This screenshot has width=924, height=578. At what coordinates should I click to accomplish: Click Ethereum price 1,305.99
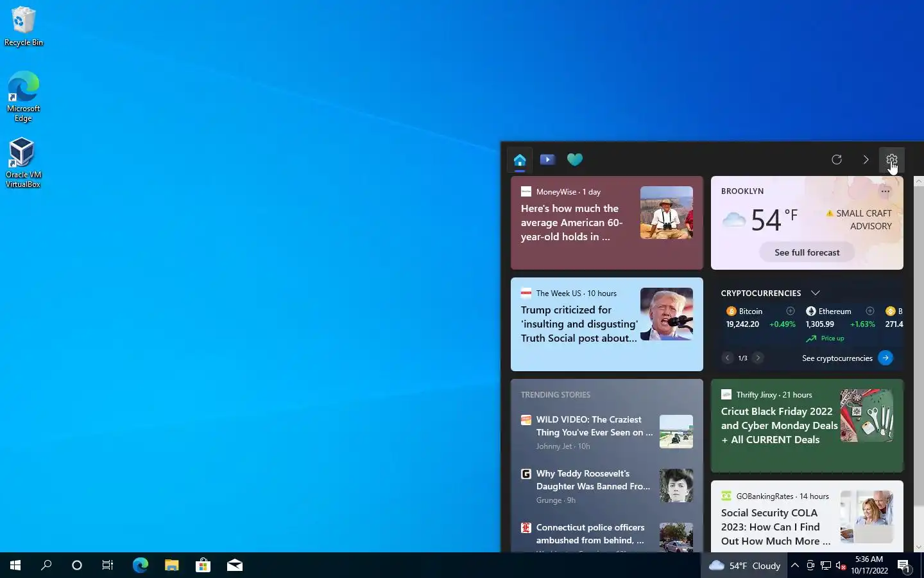(x=820, y=324)
